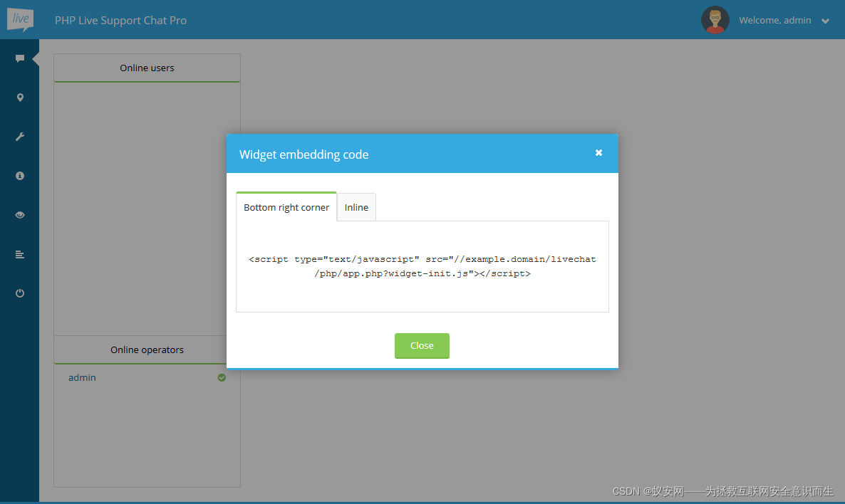Select the Bottom right corner tab

coord(286,206)
